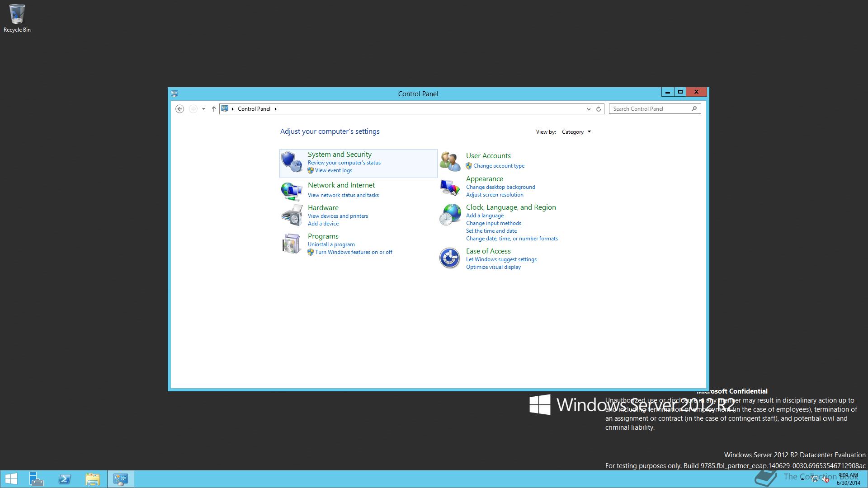Screen dimensions: 868x488
Task: Click the search magnifier icon
Action: (x=694, y=108)
